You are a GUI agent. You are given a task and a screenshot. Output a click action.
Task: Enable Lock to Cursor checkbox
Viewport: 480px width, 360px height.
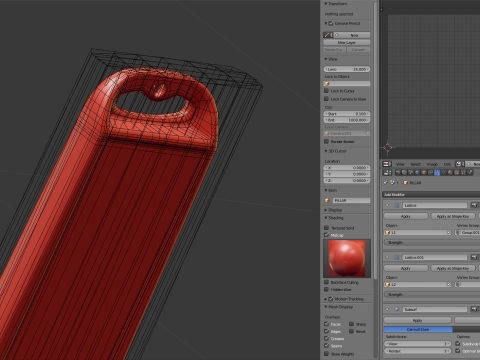(x=327, y=91)
